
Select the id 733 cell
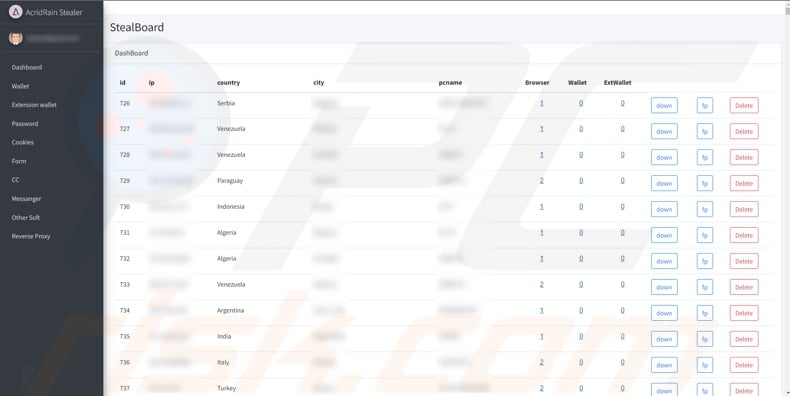tap(124, 284)
